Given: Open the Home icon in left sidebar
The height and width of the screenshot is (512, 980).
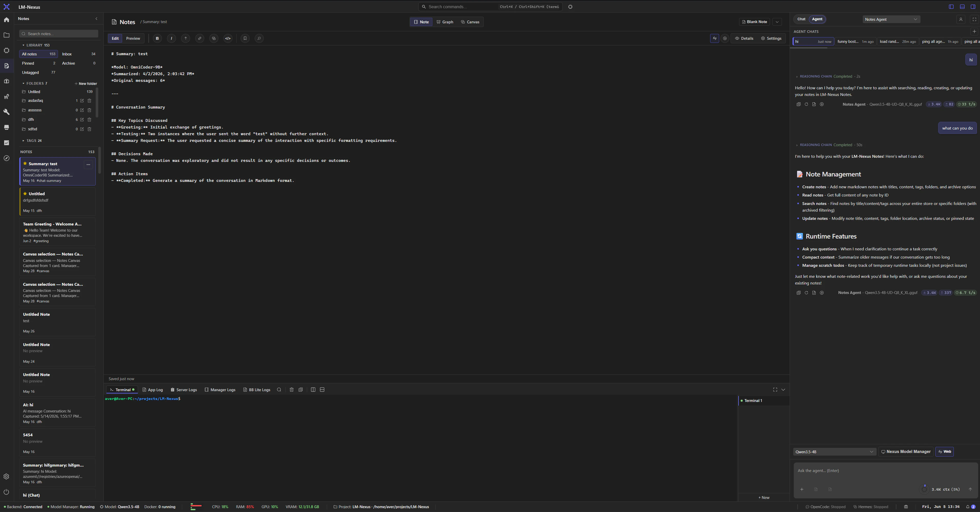Looking at the screenshot, I should [x=6, y=20].
